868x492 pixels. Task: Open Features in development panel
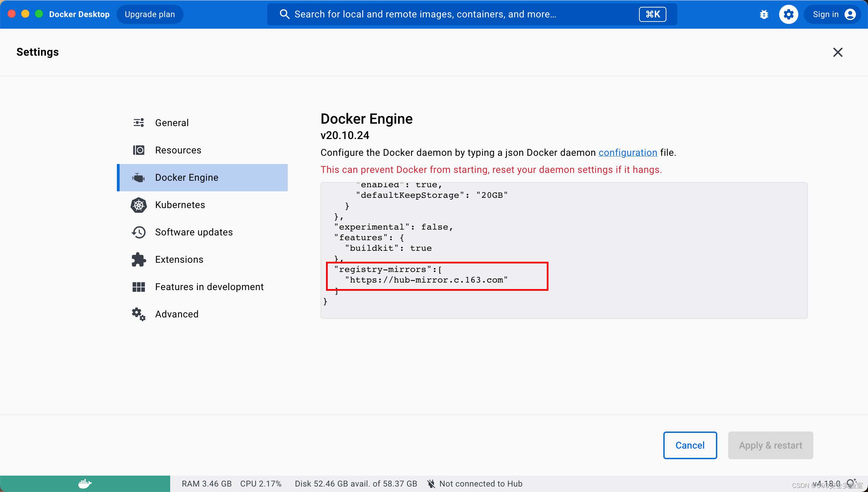tap(209, 286)
